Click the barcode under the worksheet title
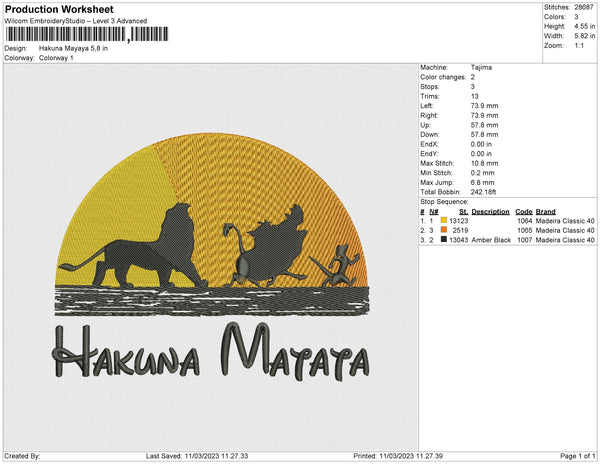600x464 pixels. pos(87,34)
